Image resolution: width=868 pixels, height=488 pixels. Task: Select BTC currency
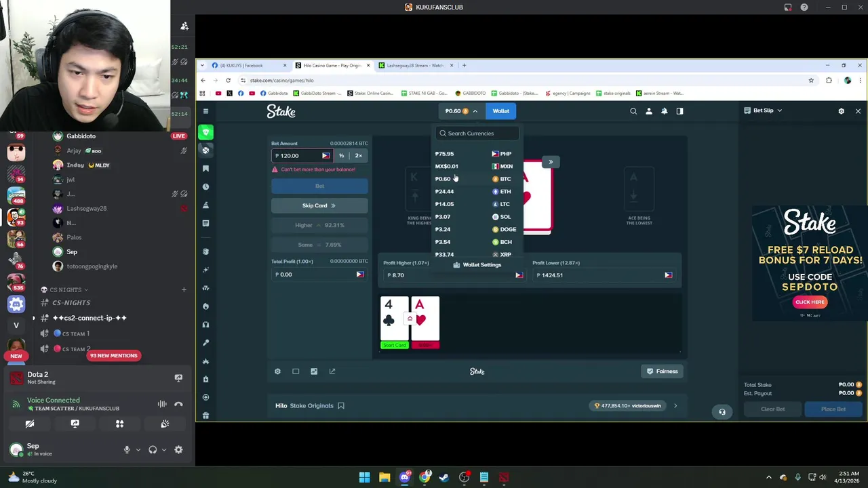click(476, 179)
